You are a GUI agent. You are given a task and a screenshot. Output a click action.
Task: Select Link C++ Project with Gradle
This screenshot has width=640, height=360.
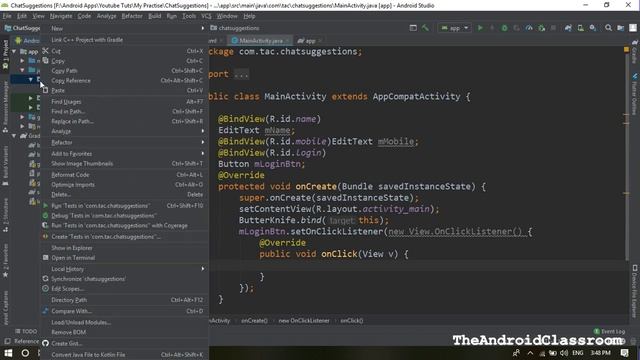[124, 40]
